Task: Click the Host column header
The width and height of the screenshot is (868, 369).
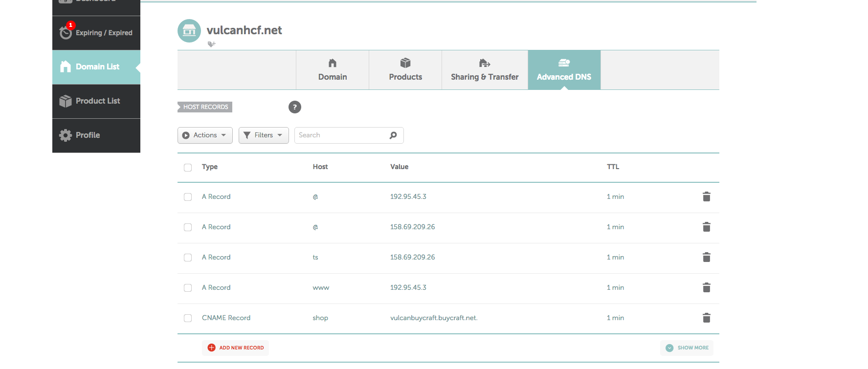Action: pyautogui.click(x=320, y=167)
